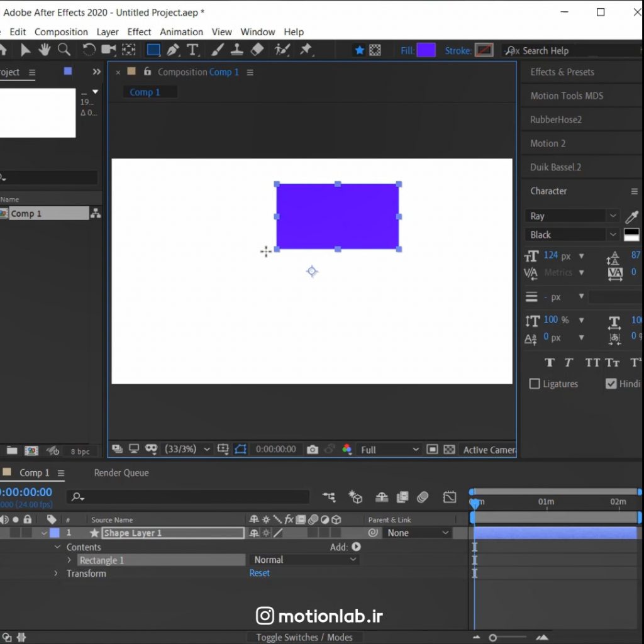Click Reset next to Transform
Screen dimensions: 644x644
(x=260, y=573)
